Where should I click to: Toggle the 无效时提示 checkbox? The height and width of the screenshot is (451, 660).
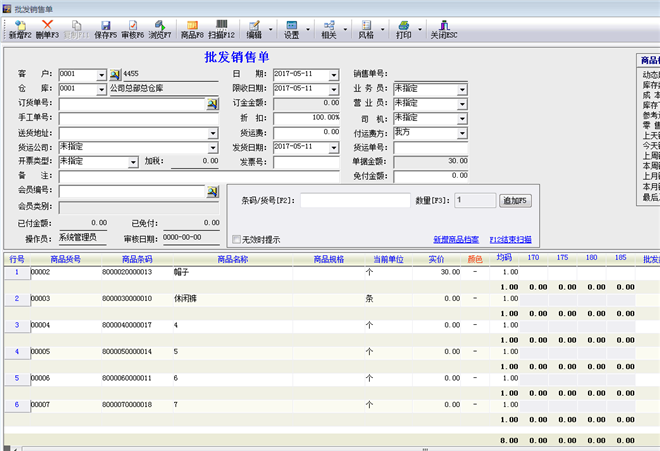click(237, 240)
